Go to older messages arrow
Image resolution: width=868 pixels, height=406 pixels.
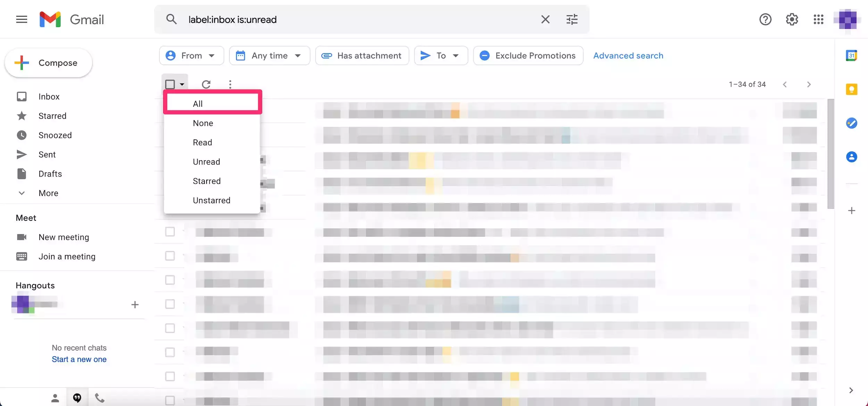(809, 84)
